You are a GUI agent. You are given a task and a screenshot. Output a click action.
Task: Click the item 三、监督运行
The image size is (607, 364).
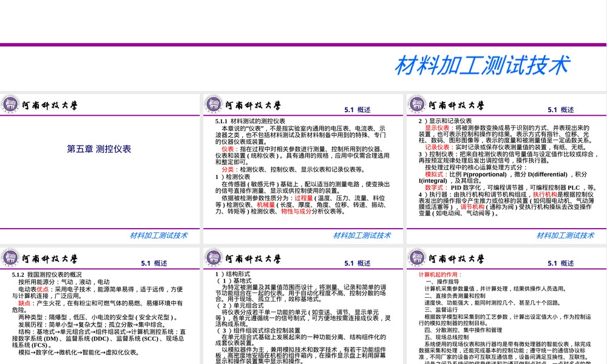[x=441, y=309]
